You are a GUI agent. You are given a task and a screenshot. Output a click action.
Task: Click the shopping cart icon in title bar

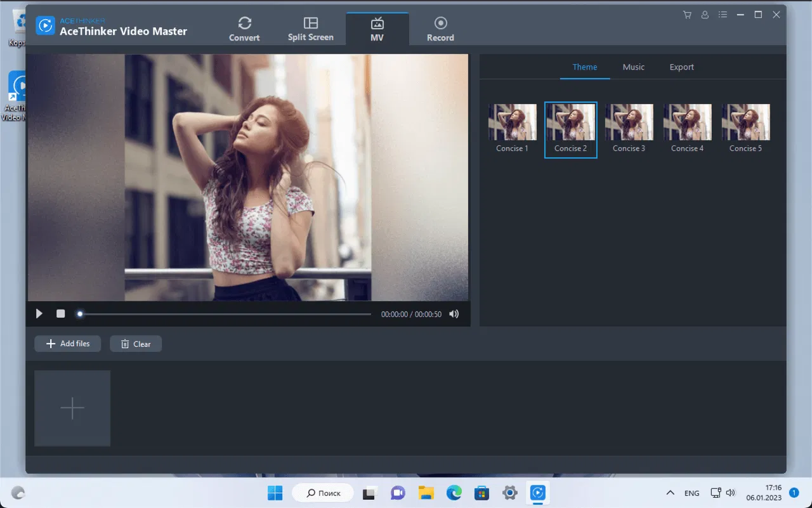coord(687,15)
